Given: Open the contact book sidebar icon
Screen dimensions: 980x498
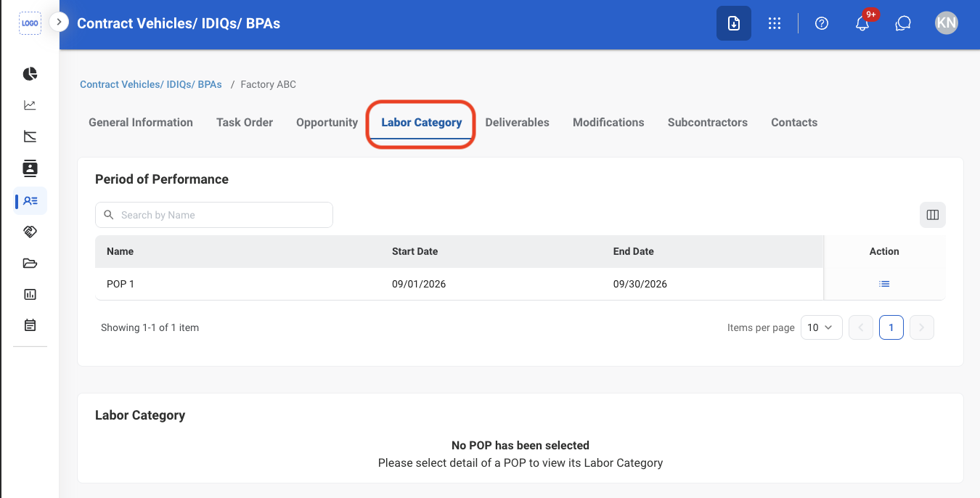Looking at the screenshot, I should [30, 168].
